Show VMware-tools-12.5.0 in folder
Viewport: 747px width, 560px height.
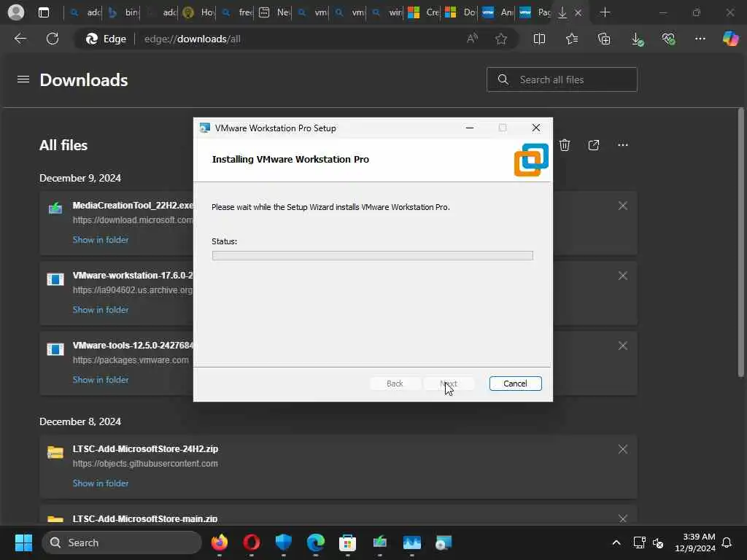coord(101,379)
